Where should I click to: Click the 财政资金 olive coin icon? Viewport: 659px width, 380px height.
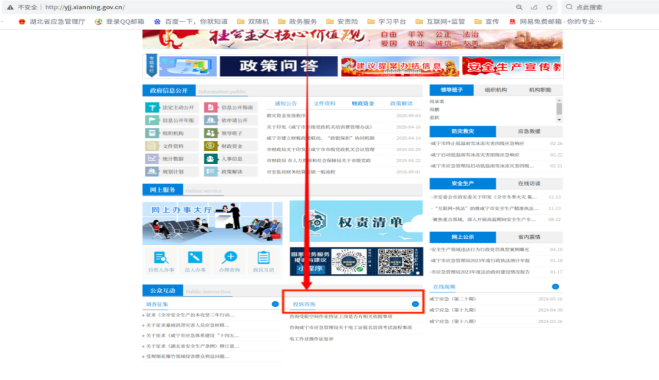pyautogui.click(x=211, y=146)
